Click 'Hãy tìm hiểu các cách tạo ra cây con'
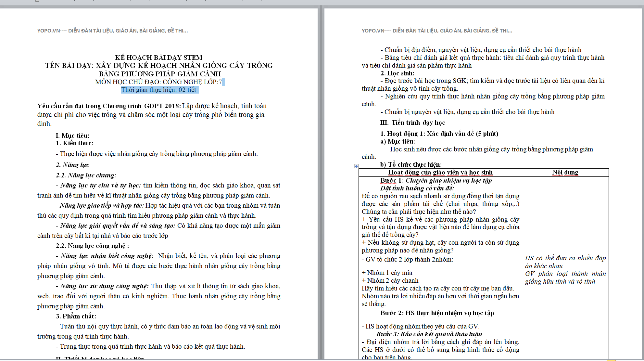This screenshot has height=361, width=644. tap(438, 288)
